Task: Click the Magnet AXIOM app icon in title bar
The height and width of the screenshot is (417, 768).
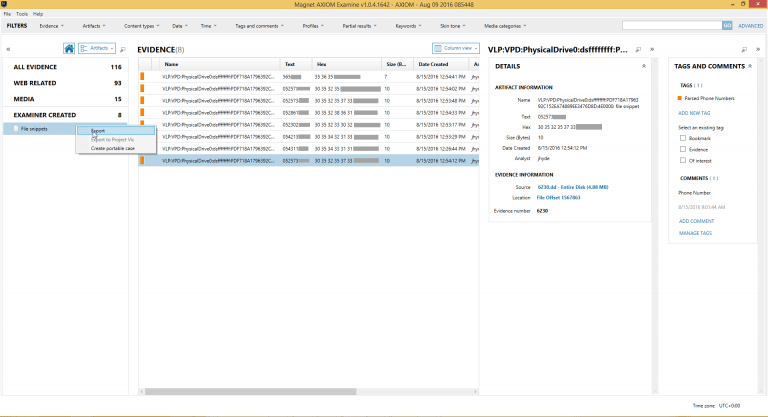Action: click(4, 4)
